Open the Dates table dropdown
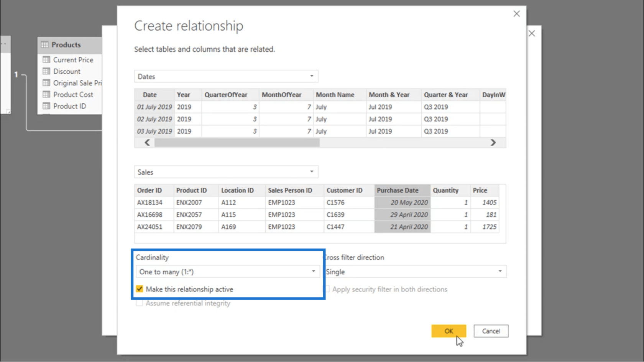This screenshot has width=644, height=362. pos(226,76)
